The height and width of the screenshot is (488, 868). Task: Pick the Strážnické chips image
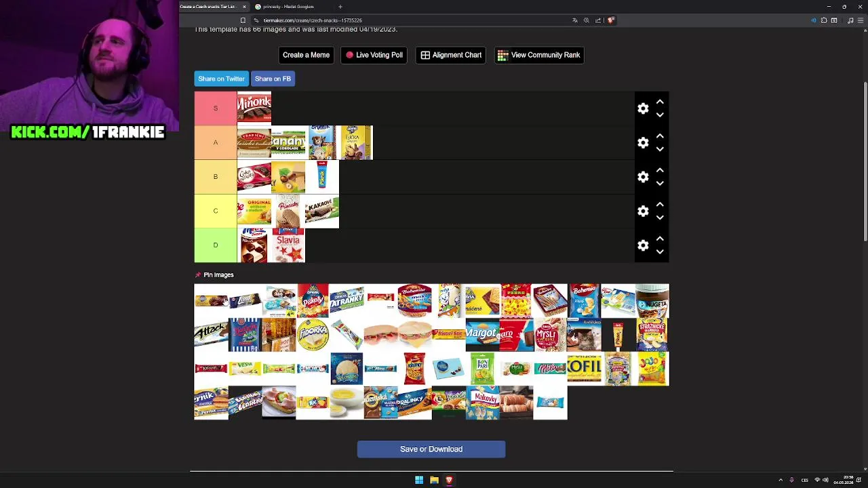point(652,335)
